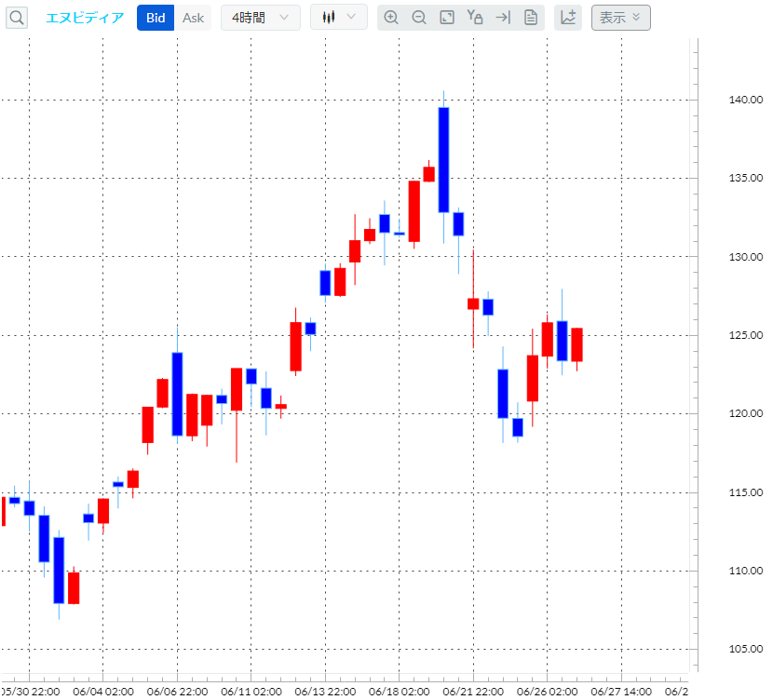Select the last red candle on chart
This screenshot has width=773, height=700.
point(576,344)
